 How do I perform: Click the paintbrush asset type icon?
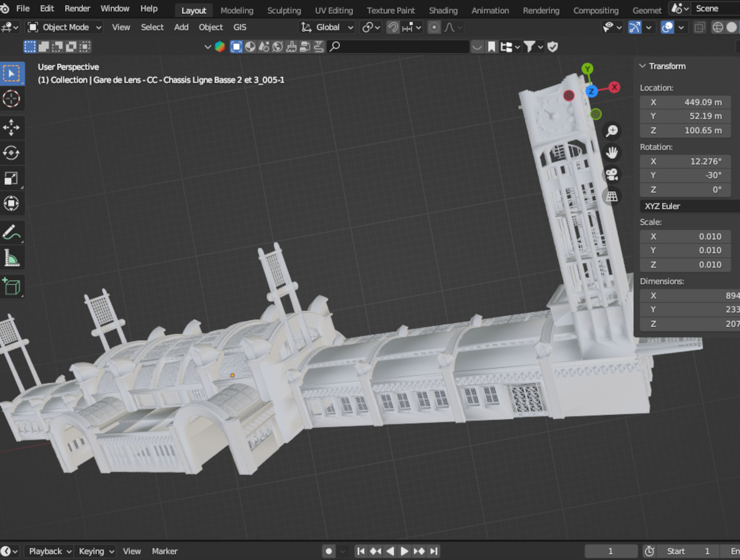[x=291, y=47]
